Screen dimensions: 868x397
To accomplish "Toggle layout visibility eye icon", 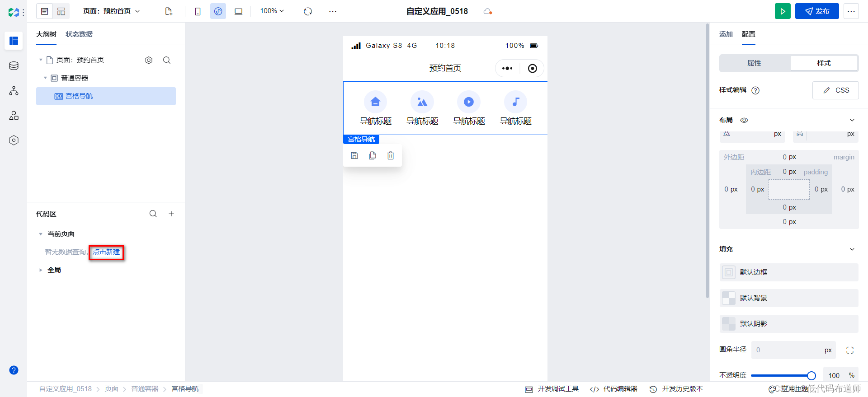I will [x=744, y=120].
